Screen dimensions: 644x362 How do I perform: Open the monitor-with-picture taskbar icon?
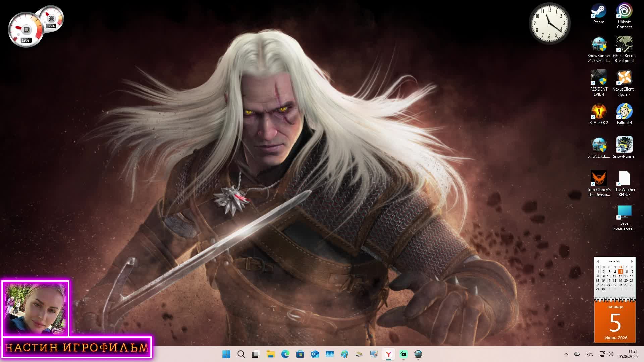(374, 354)
